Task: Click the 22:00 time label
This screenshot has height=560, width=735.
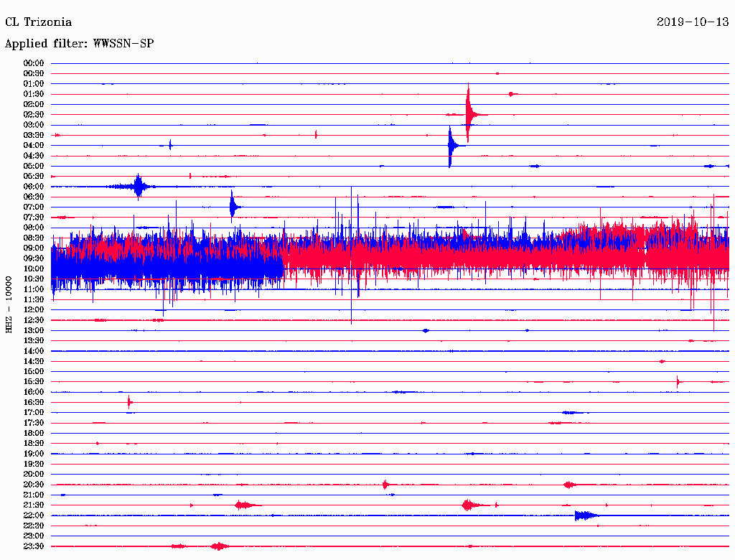Action: [x=34, y=515]
